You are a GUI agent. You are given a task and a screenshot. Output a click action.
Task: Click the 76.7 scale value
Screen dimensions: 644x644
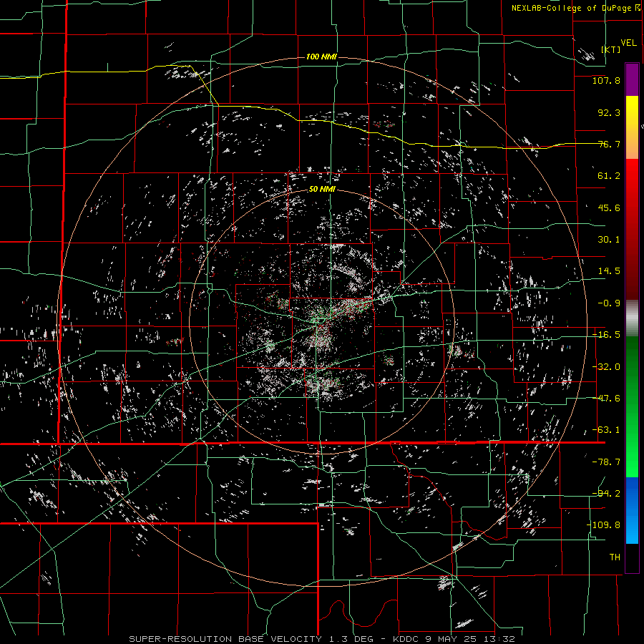[x=609, y=144]
